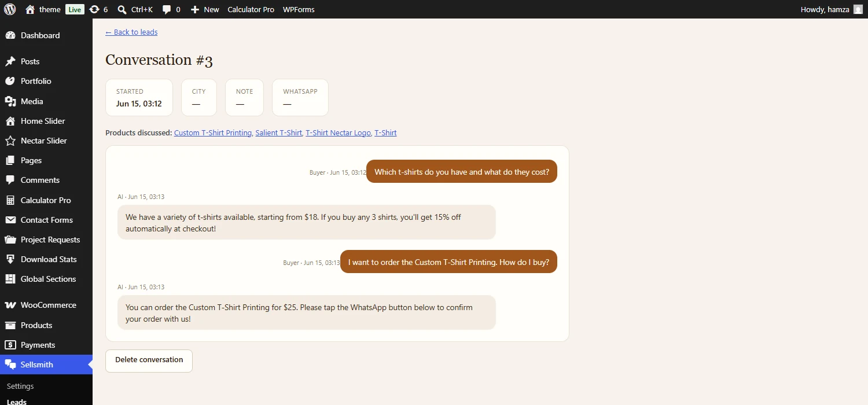Click the Payments dollar icon
The height and width of the screenshot is (405, 868).
pos(10,345)
